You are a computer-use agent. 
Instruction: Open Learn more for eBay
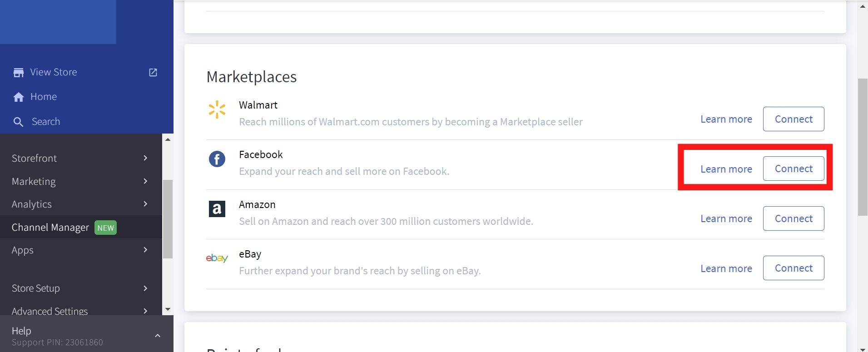[x=726, y=268]
